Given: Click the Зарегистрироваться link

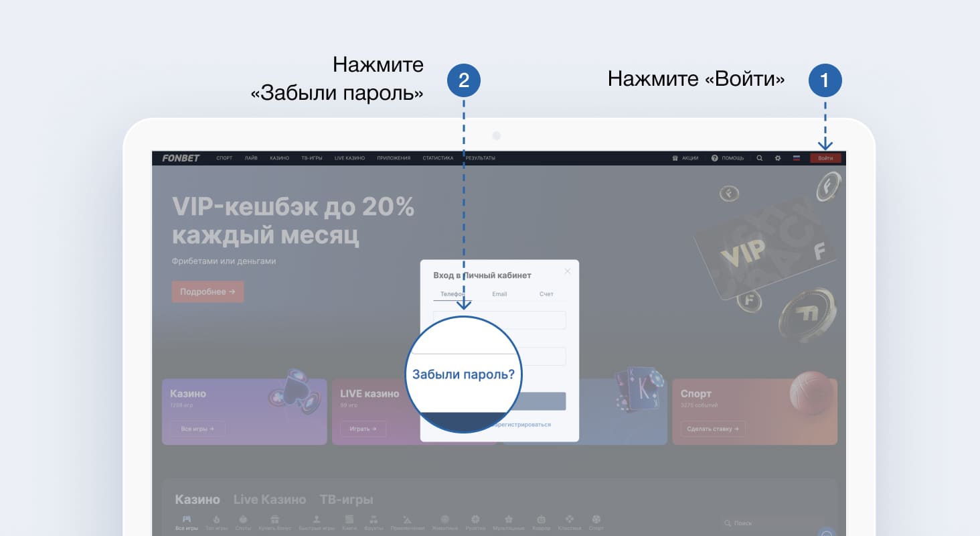Looking at the screenshot, I should (x=523, y=425).
